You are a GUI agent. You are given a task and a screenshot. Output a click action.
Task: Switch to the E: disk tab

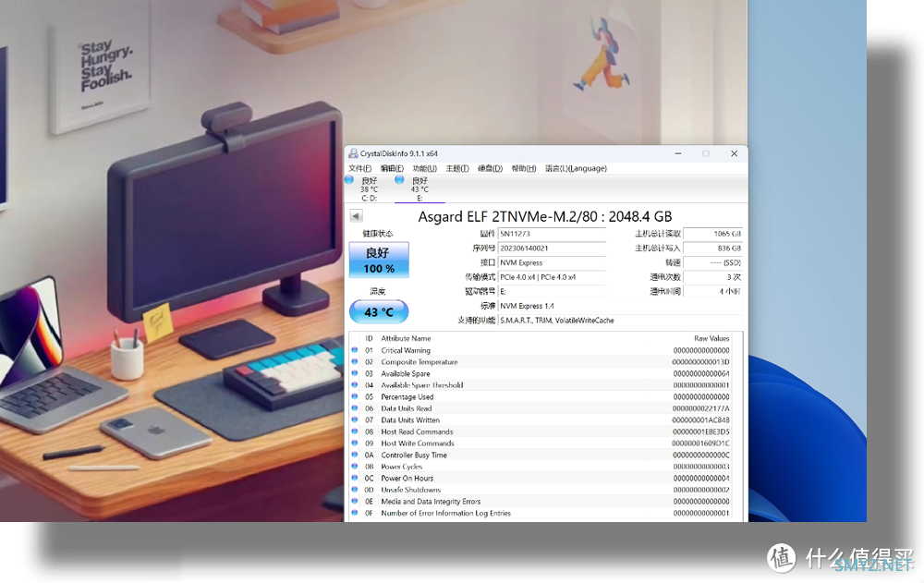pos(419,189)
